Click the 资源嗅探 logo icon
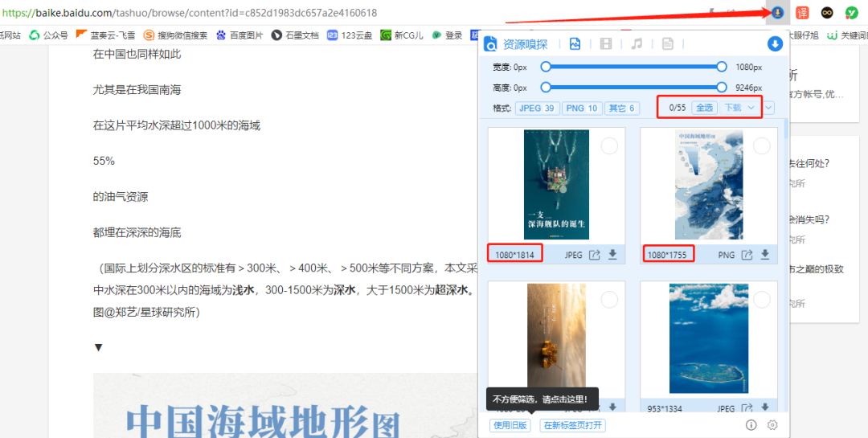The image size is (868, 438). (x=491, y=43)
